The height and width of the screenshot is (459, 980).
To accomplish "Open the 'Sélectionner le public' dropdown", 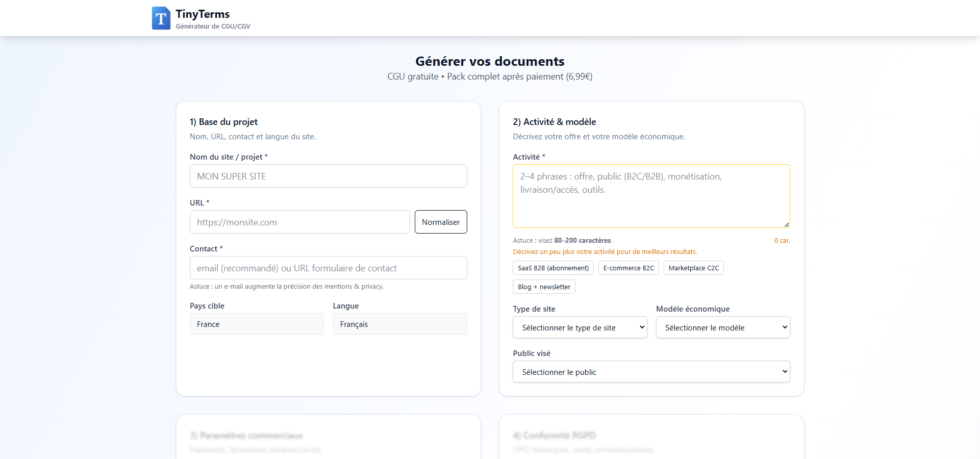I will pos(651,372).
